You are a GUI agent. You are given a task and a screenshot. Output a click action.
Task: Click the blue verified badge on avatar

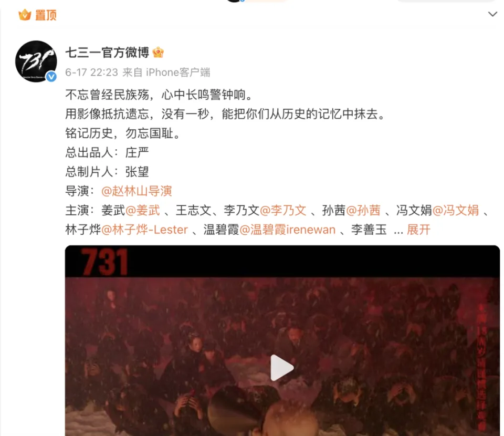(51, 77)
